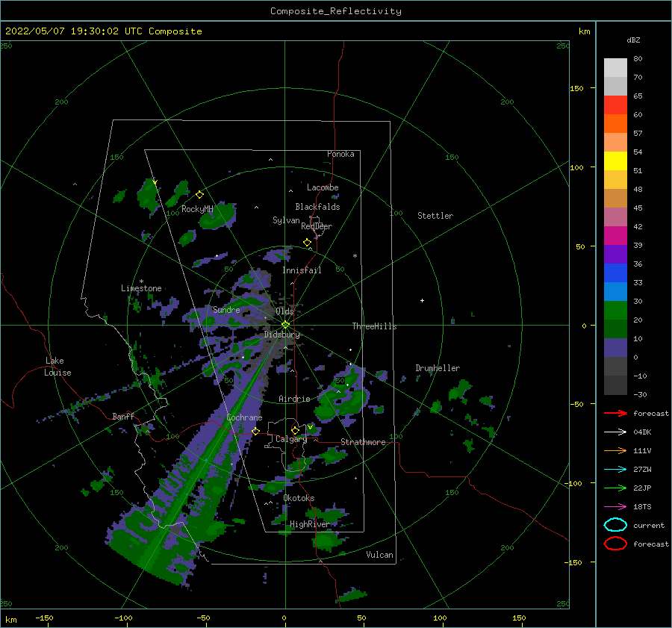The height and width of the screenshot is (628, 672).
Task: Click the green echo blob east of RockyMH
Action: [x=218, y=215]
